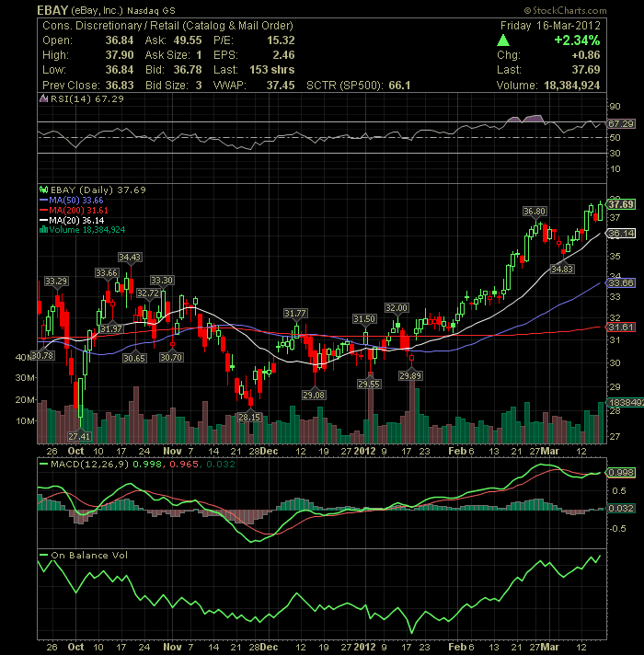Click the EPS value 2.46
Screen dimensions: 644x655
pos(283,55)
